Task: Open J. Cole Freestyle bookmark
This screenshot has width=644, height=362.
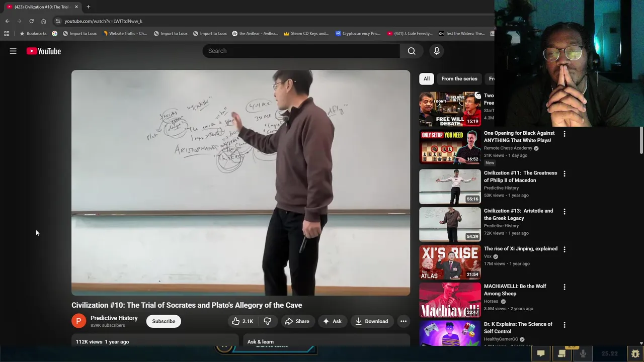Action: (410, 34)
